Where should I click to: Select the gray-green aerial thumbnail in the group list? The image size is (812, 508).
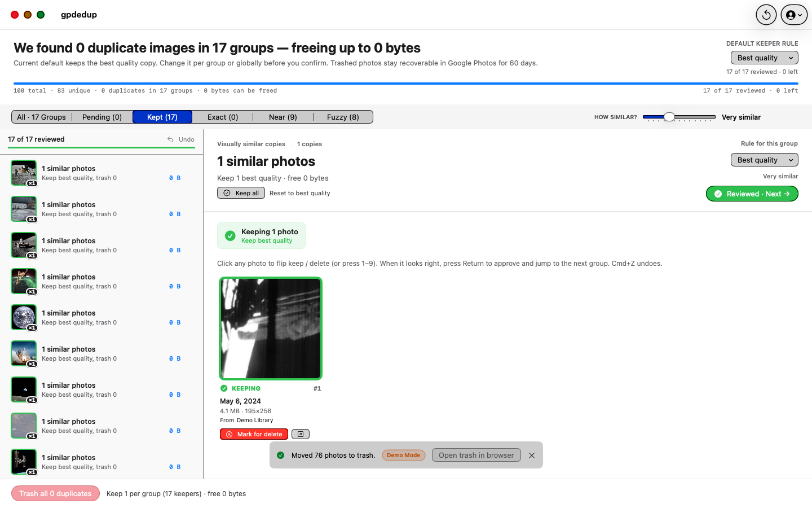(x=24, y=426)
